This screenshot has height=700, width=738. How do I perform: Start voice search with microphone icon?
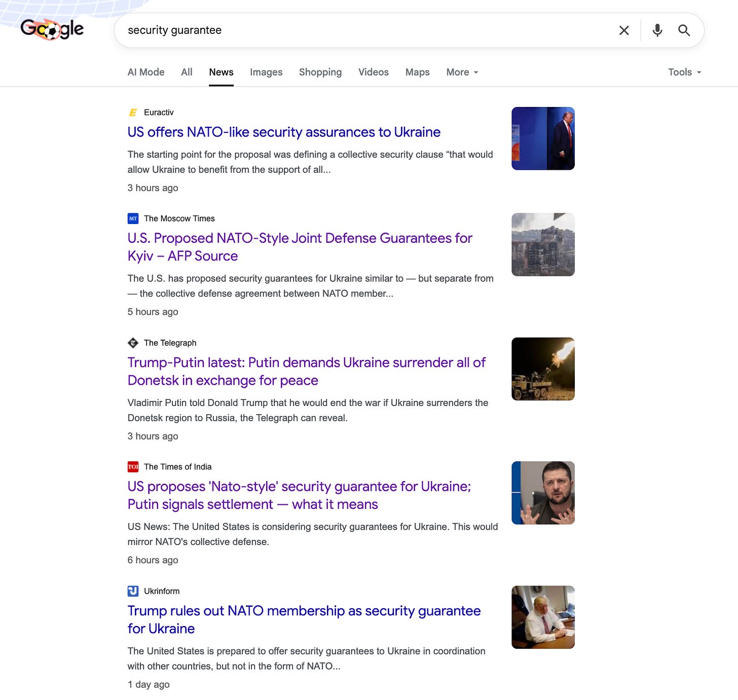point(657,30)
